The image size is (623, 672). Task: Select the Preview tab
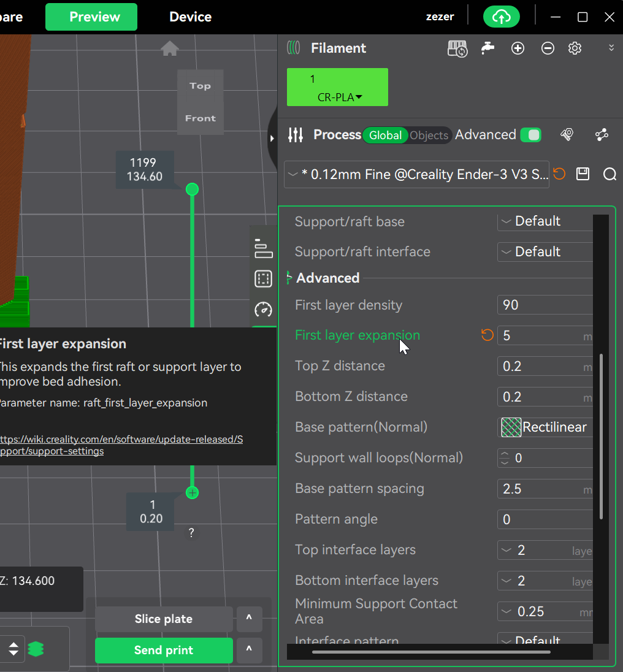(91, 17)
